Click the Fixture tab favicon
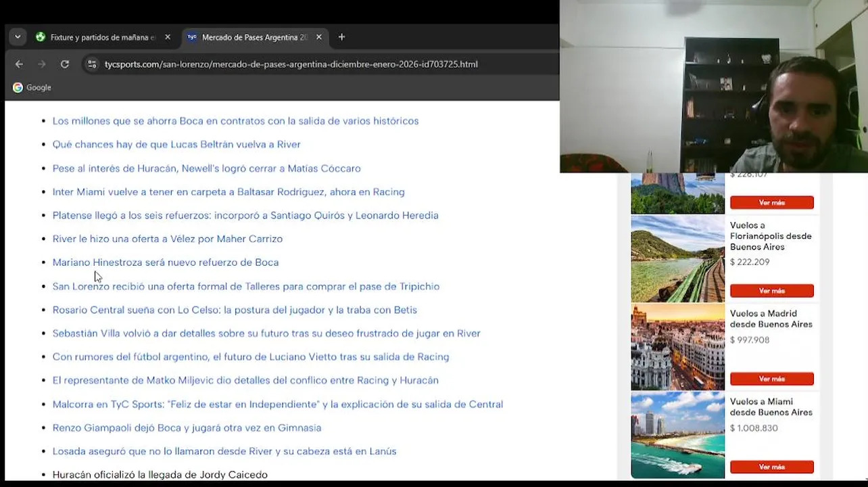The image size is (868, 487). click(41, 37)
